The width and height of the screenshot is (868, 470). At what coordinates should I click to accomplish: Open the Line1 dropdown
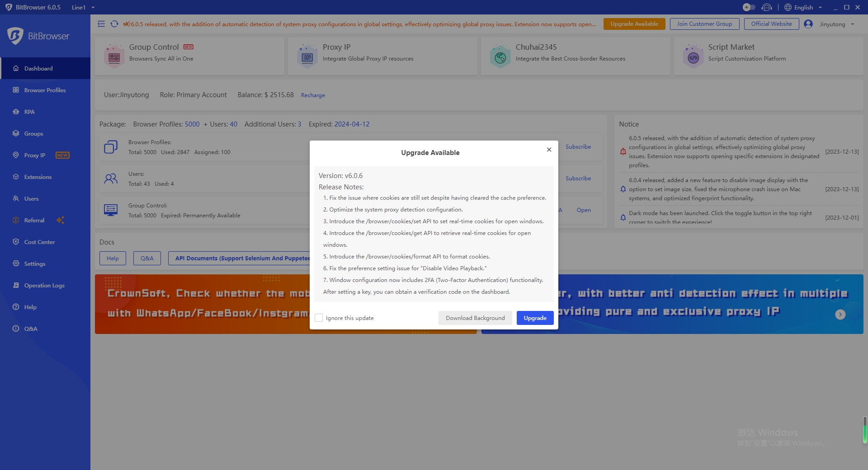point(83,7)
